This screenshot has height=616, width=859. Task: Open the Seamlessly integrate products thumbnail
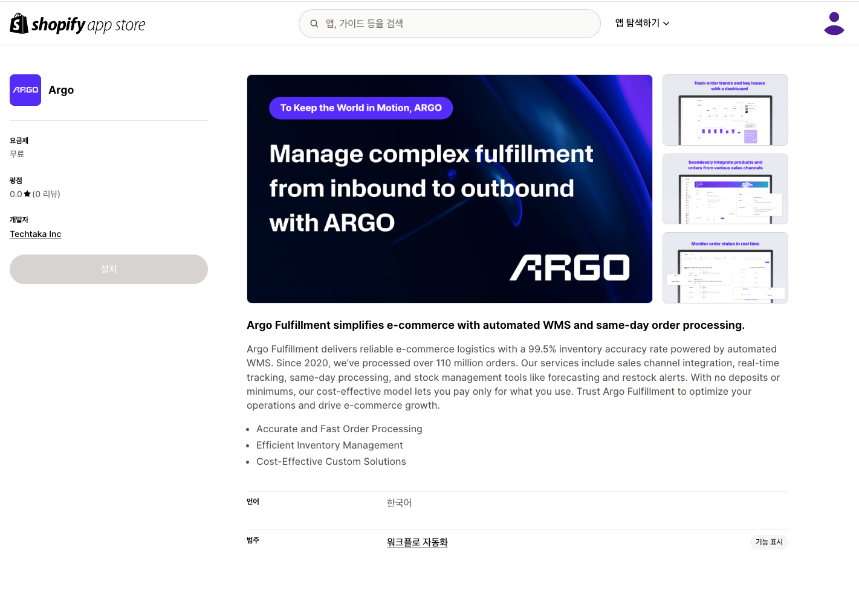coord(725,189)
